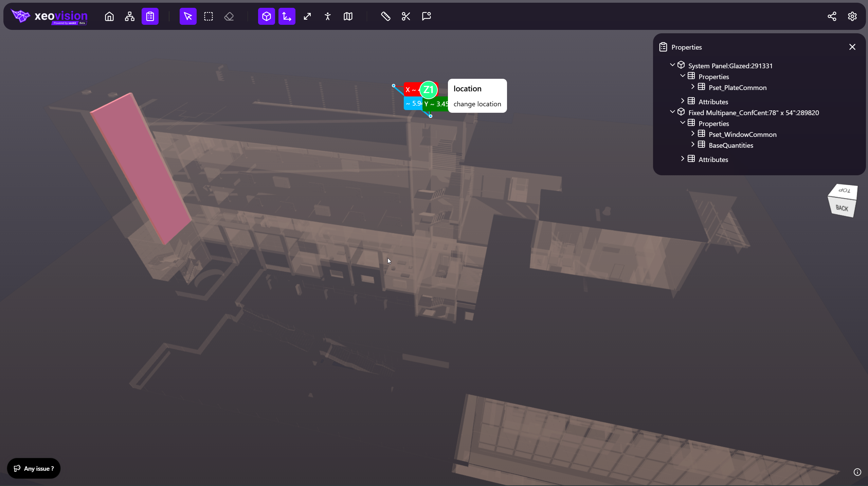Toggle the axis orientation button
The height and width of the screenshot is (486, 868).
coord(287,16)
